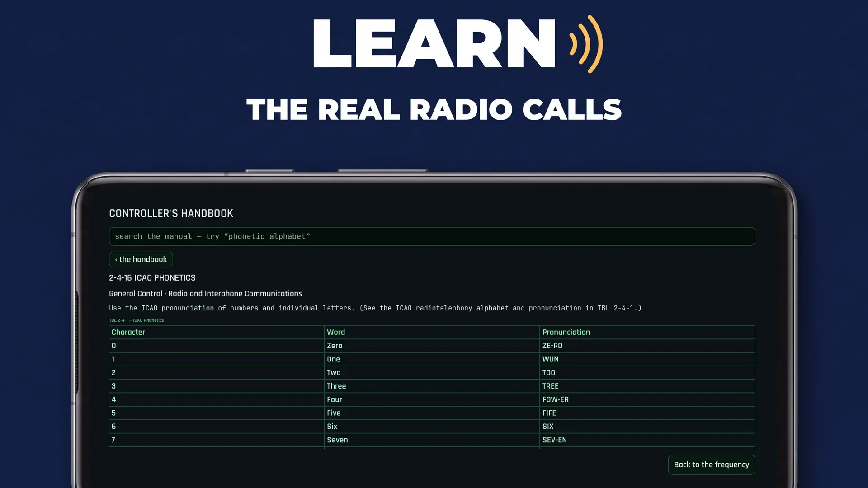
Task: Click the 'TOO' pronunciation cell
Action: coord(647,373)
